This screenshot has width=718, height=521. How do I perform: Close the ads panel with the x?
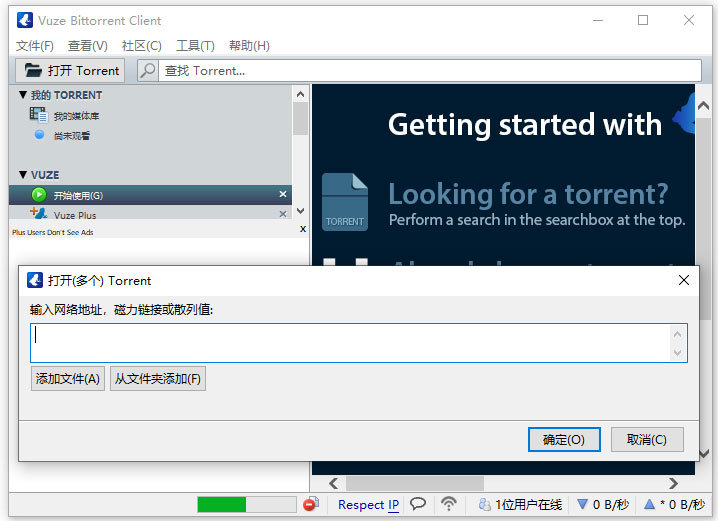(x=303, y=229)
